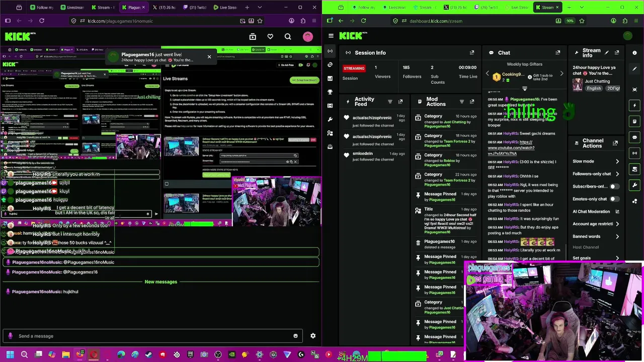The height and width of the screenshot is (362, 644).
Task: Switch to Livestream tab in left browser
Action: click(x=72, y=7)
